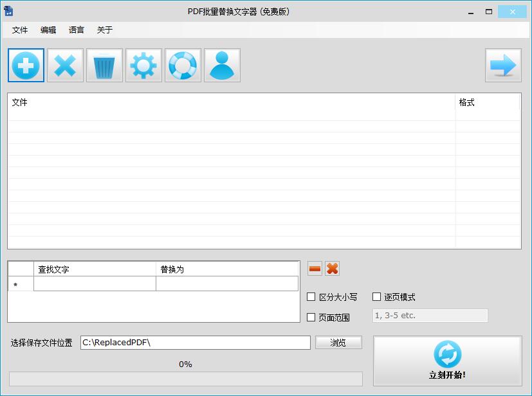The image size is (532, 396).
Task: Check the 页面范围 option
Action: pyautogui.click(x=310, y=316)
